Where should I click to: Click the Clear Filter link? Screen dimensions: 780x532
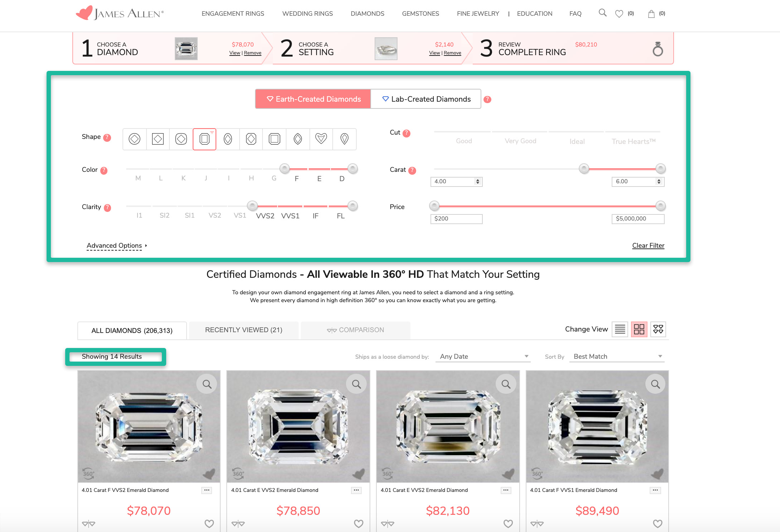pyautogui.click(x=648, y=246)
